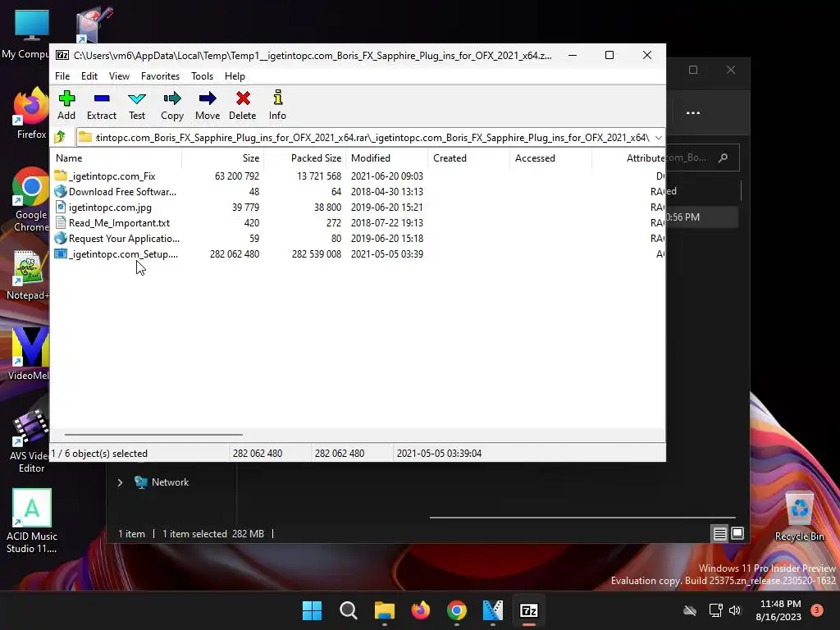Sort by the Size column header
This screenshot has height=630, width=840.
coord(223,158)
